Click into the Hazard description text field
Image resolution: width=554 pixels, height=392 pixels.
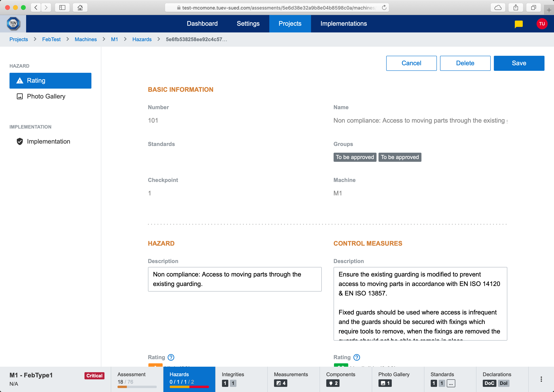coord(234,279)
